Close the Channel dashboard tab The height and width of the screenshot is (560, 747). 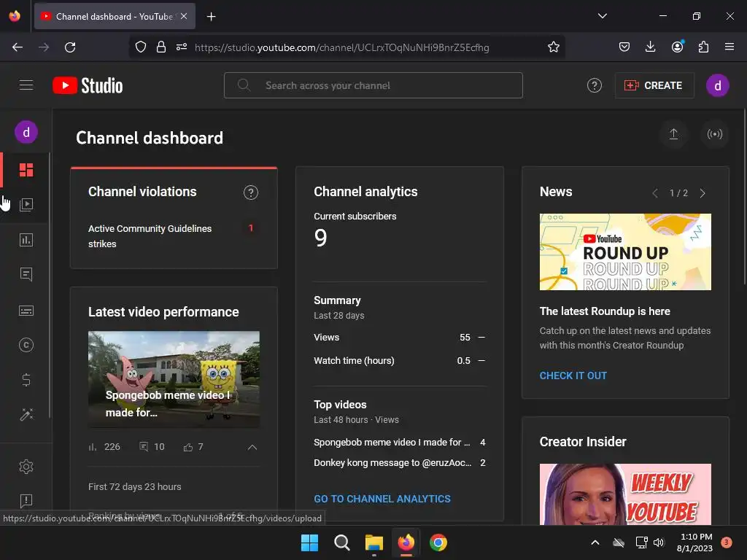[x=184, y=16]
